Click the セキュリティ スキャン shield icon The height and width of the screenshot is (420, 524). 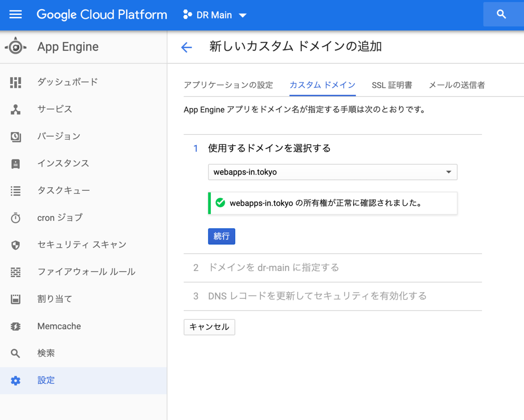pos(16,245)
